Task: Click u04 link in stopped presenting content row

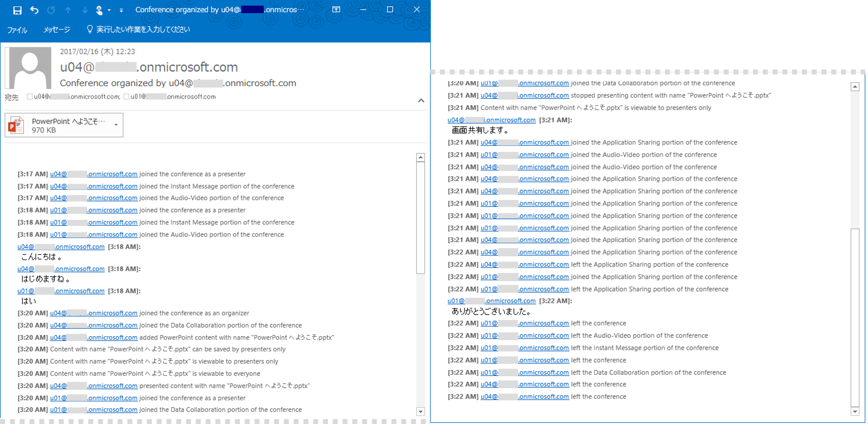Action: (525, 95)
